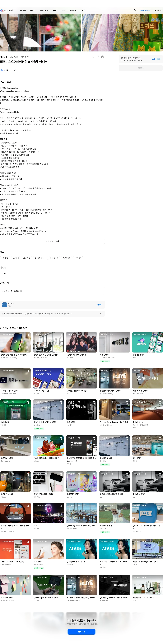Click 포지션 더 보기 link
This screenshot has width=163, height=644.
(156, 59)
